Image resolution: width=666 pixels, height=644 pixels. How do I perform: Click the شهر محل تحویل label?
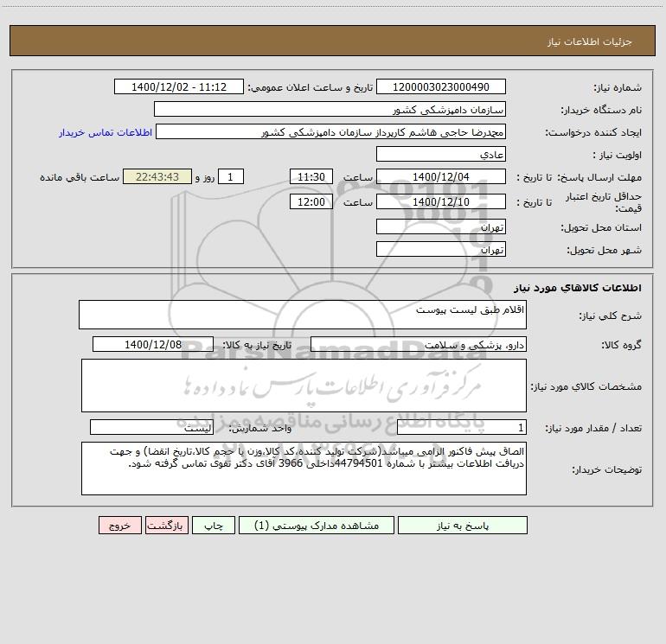coord(605,251)
